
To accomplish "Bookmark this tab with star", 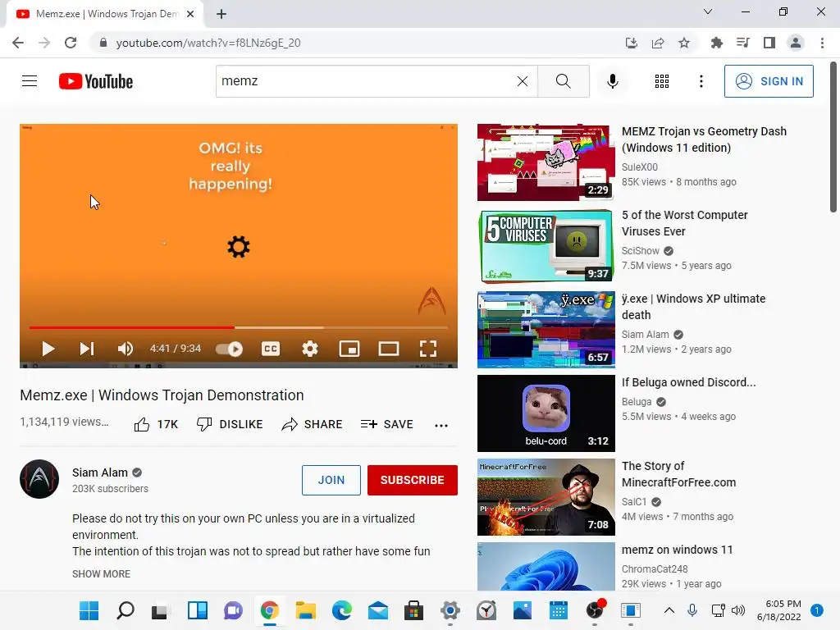I will (x=684, y=43).
